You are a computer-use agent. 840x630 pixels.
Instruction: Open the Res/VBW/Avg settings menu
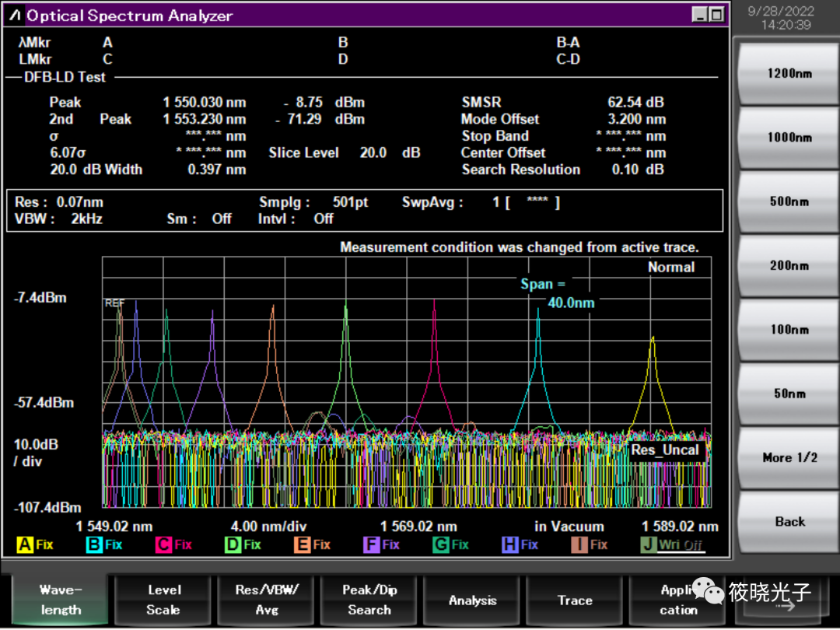(267, 600)
